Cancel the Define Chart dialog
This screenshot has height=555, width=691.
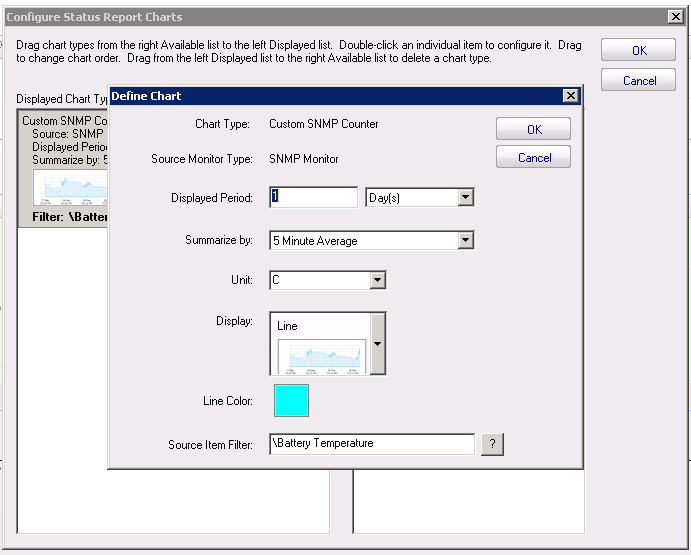click(x=534, y=158)
